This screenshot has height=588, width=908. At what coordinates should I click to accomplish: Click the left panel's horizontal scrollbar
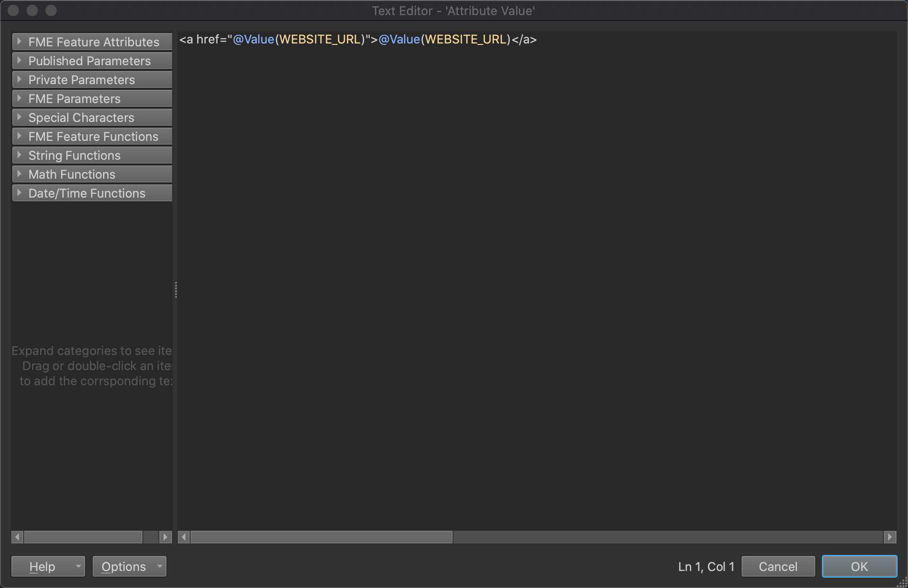tap(83, 537)
